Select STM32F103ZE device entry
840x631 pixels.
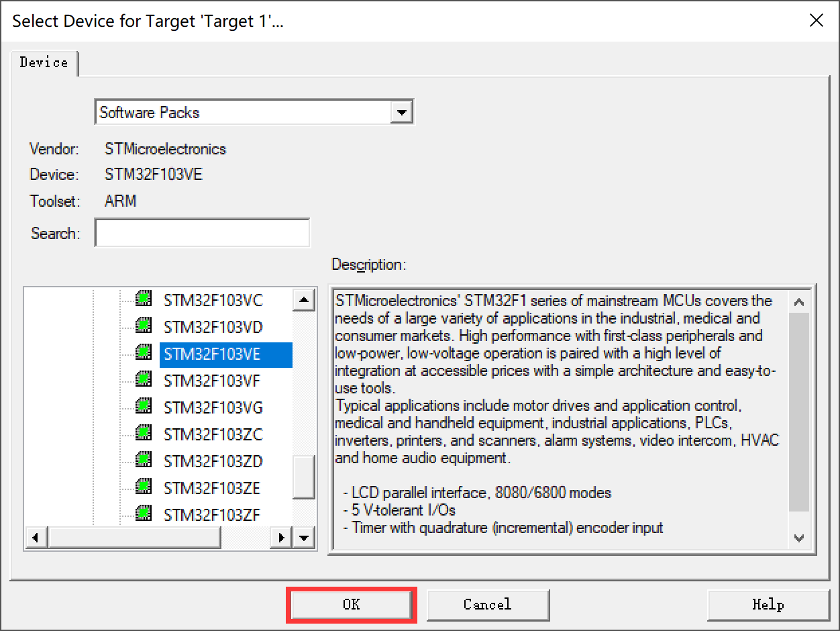[212, 488]
